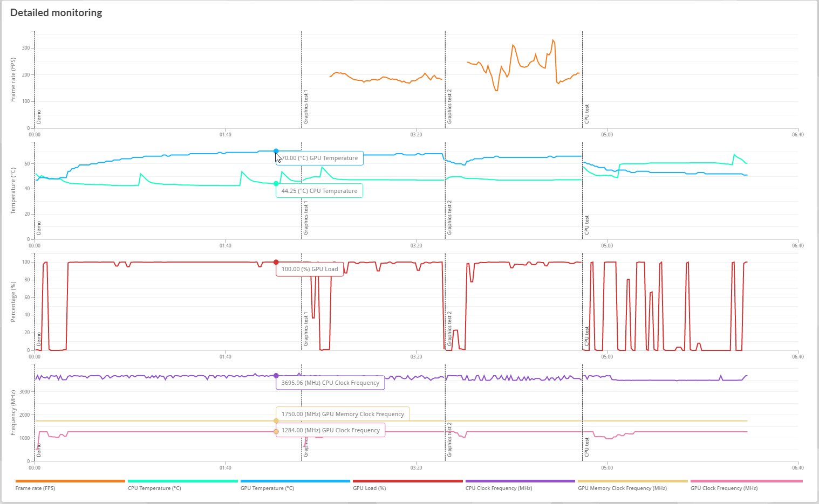
Task: Select the red GPU Load data point dot
Action: 276,263
